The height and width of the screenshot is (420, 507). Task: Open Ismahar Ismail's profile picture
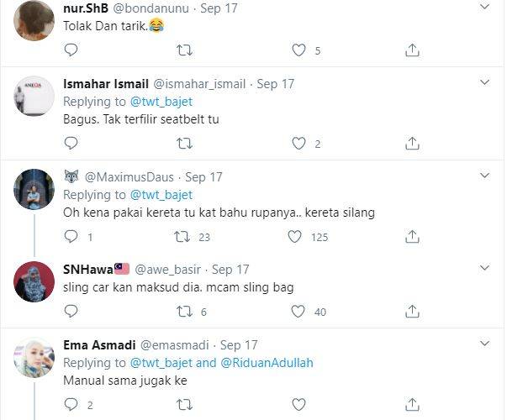pos(34,96)
